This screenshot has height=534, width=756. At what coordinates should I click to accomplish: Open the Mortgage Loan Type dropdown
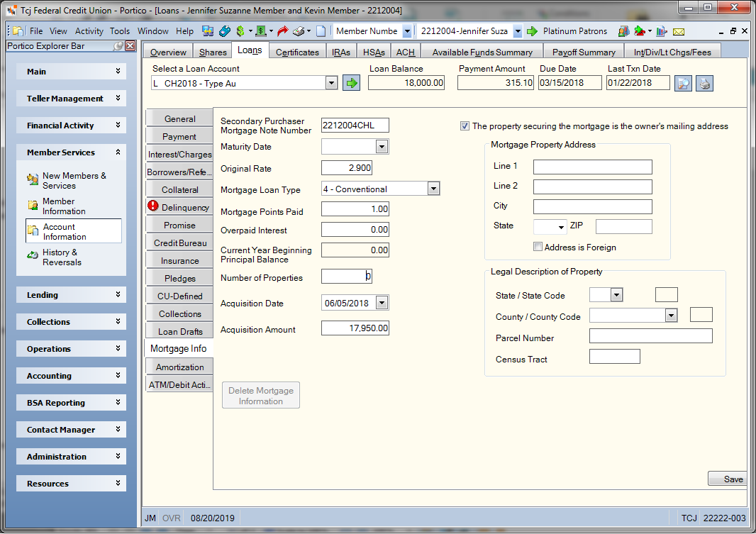point(433,189)
